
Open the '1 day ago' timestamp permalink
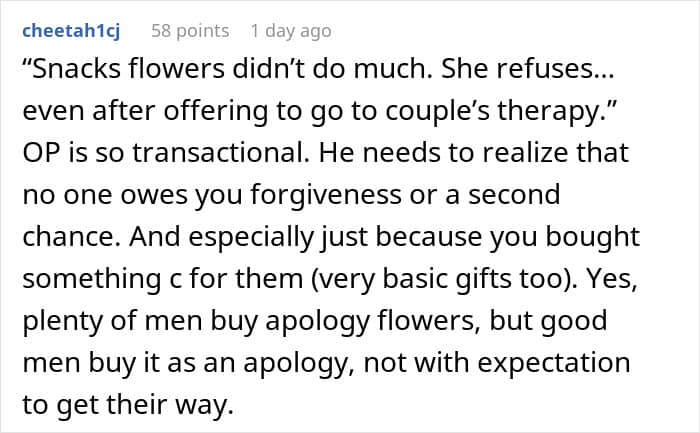tap(291, 31)
